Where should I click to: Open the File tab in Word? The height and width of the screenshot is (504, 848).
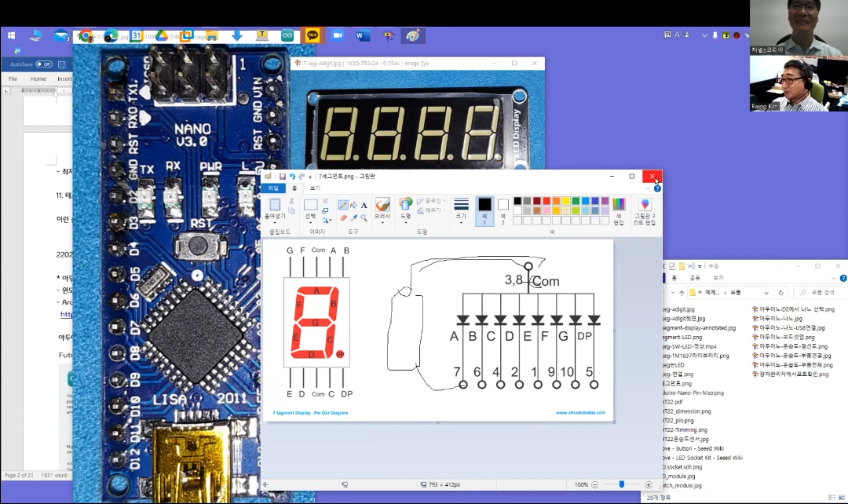coord(13,79)
